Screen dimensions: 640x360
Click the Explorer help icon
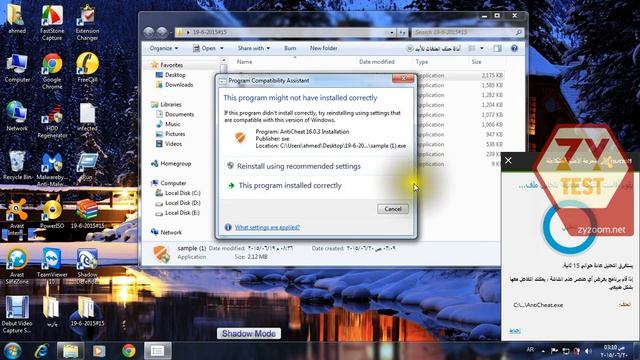click(514, 49)
